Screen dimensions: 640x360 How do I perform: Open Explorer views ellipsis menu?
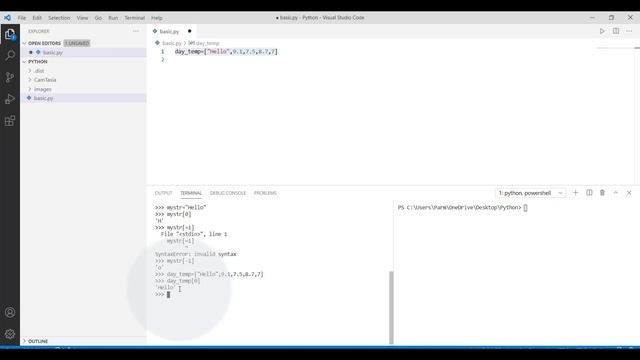click(x=136, y=31)
